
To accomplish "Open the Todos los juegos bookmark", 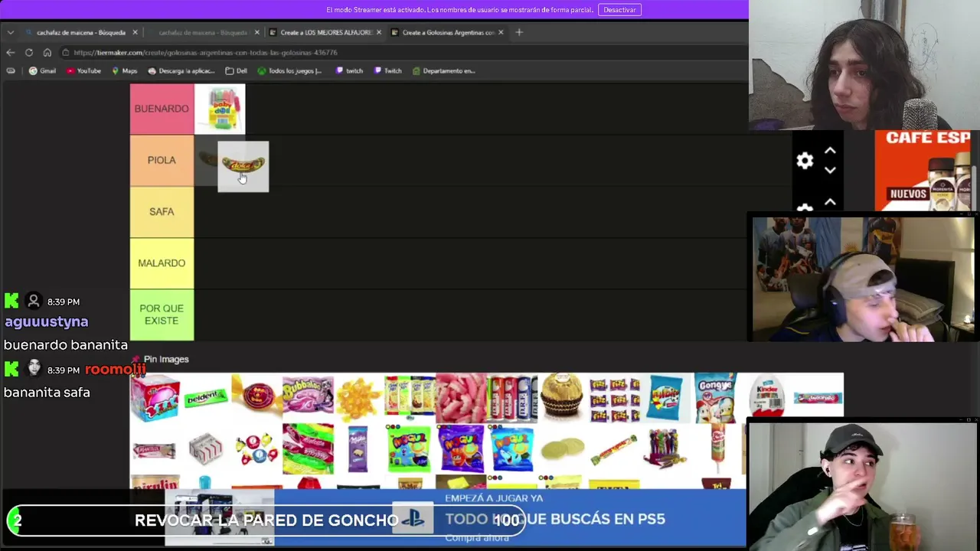I will (x=289, y=70).
